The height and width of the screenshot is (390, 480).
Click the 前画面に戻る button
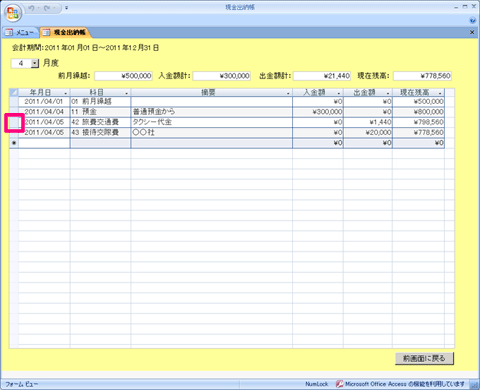tap(424, 358)
